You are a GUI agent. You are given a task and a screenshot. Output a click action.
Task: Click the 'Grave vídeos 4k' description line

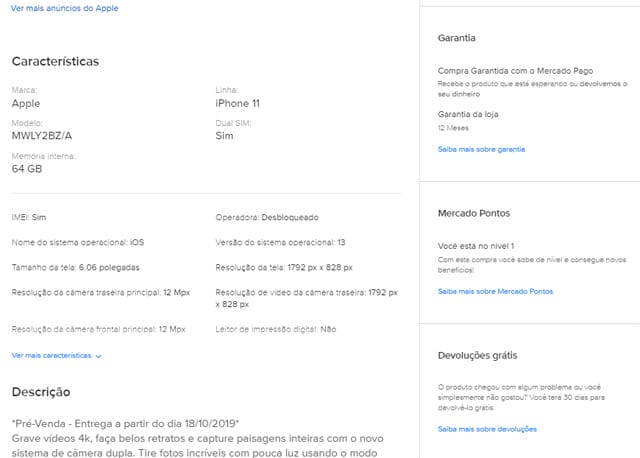point(198,439)
